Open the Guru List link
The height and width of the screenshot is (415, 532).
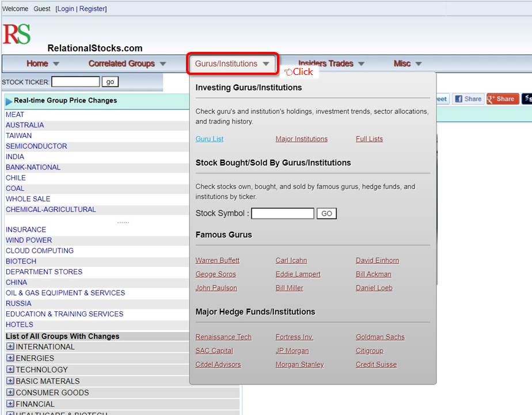pos(210,139)
